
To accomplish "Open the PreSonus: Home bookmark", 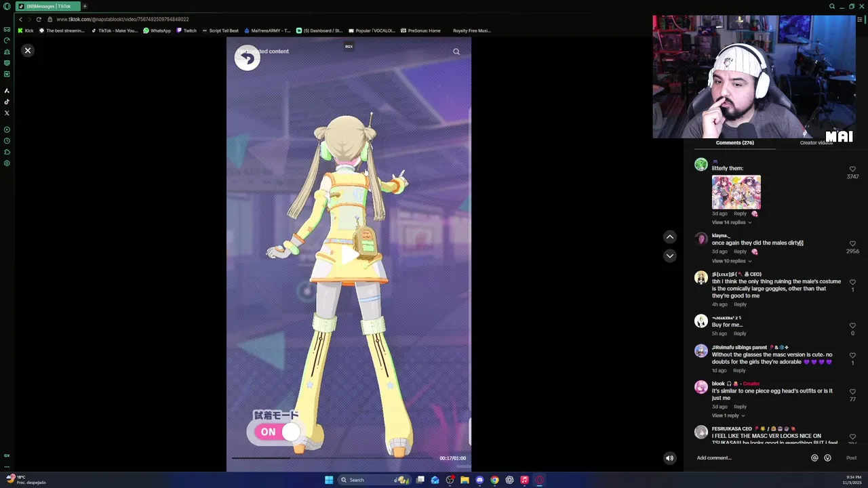I will point(420,30).
